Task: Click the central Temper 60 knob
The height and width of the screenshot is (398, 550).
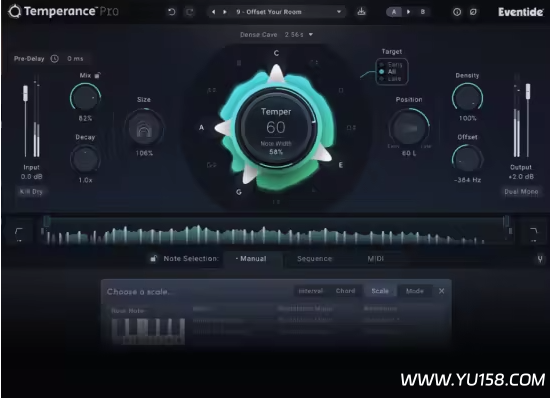Action: pos(276,128)
